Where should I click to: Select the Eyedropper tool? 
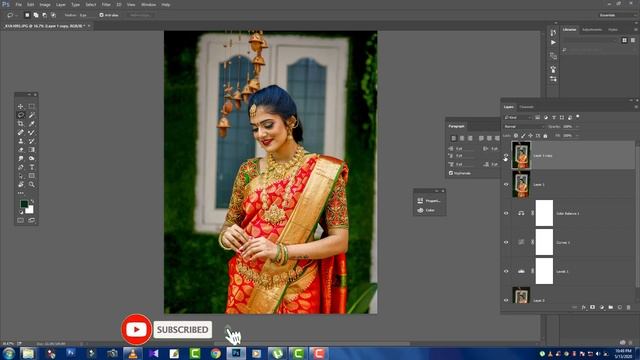point(31,124)
